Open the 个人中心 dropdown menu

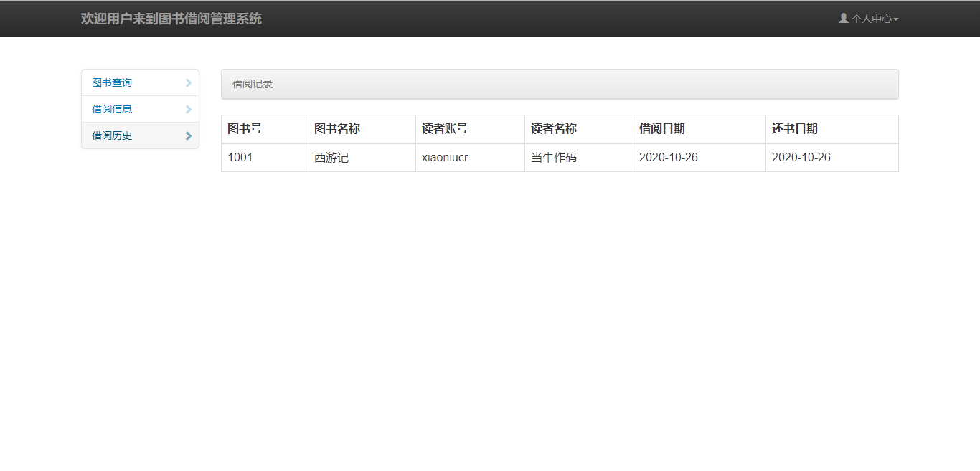869,19
